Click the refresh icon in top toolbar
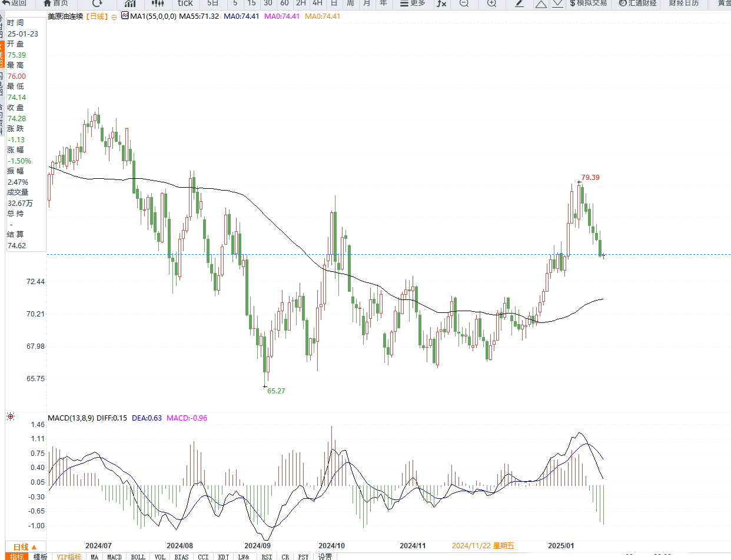This screenshot has height=560, width=731. 97,3
